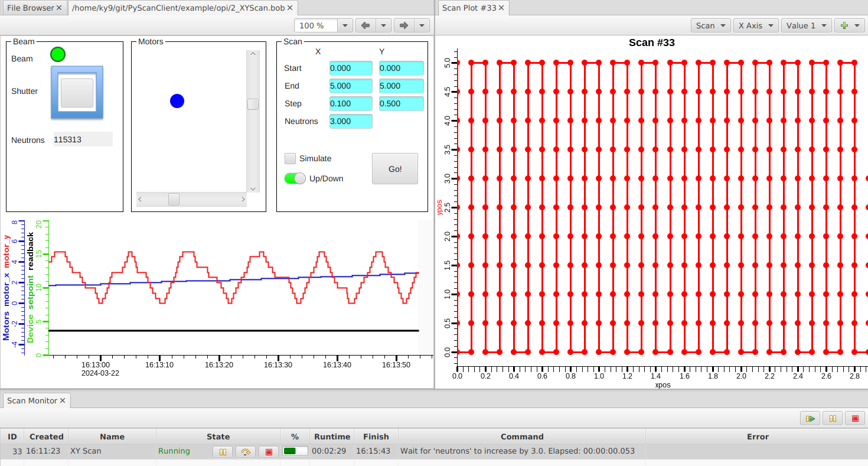Click the navigate forward arrow in display toolbar

(x=404, y=25)
